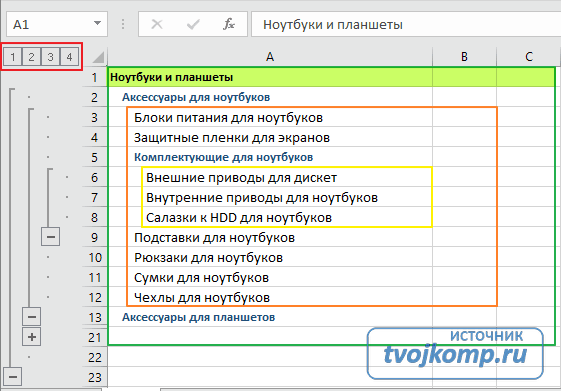Select cell Подставки для ноутбуков
Image resolution: width=561 pixels, height=391 pixels.
click(x=270, y=237)
